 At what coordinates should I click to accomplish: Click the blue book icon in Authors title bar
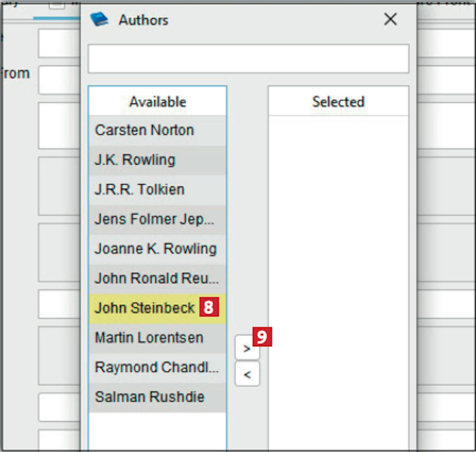tap(99, 19)
